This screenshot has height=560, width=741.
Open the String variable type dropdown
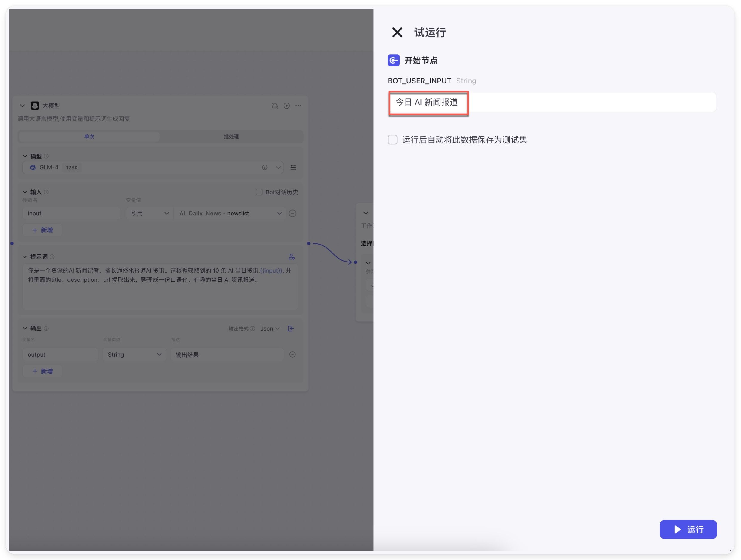coord(134,354)
